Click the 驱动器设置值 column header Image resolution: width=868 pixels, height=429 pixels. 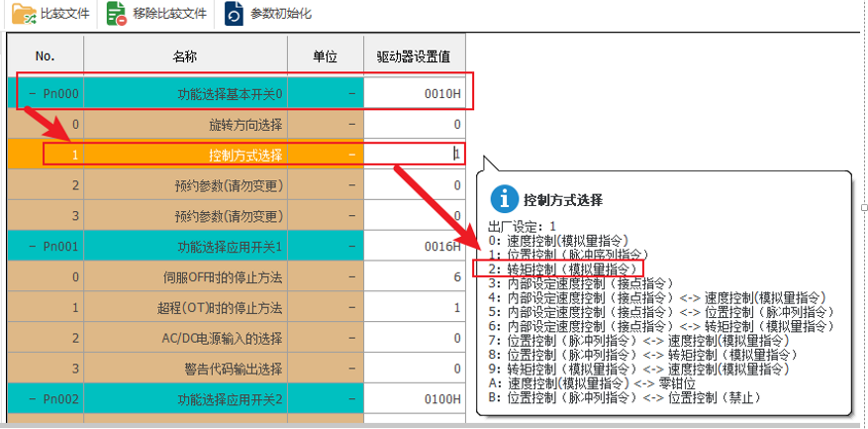pyautogui.click(x=414, y=56)
